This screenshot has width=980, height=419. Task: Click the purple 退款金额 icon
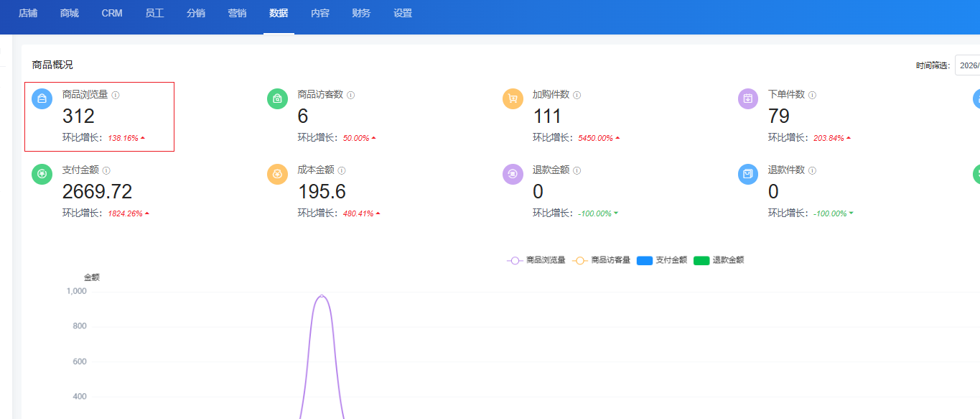[513, 175]
